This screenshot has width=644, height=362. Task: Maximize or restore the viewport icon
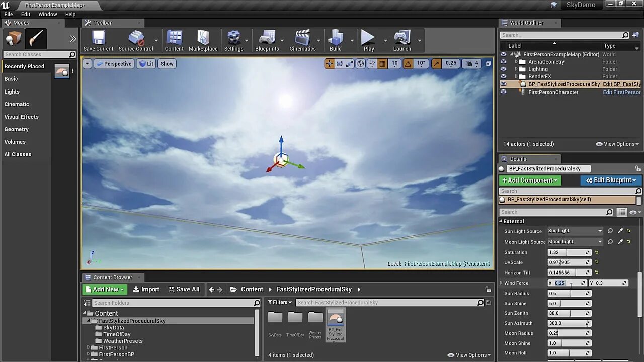coord(488,63)
